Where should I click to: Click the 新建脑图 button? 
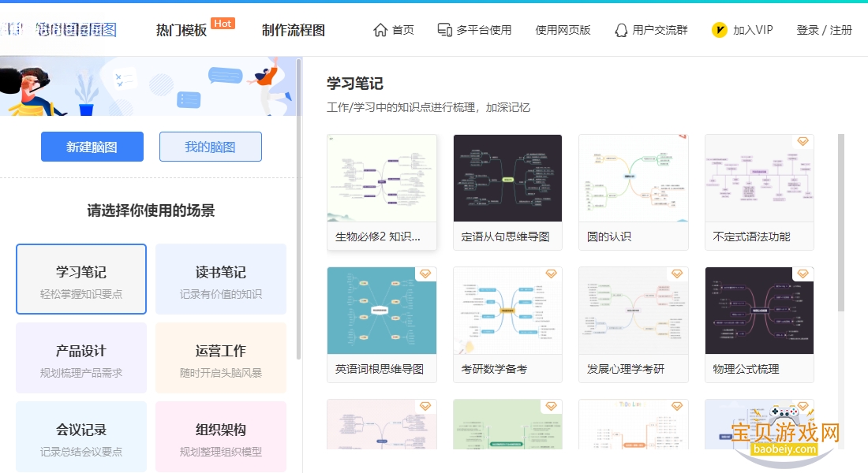point(92,147)
